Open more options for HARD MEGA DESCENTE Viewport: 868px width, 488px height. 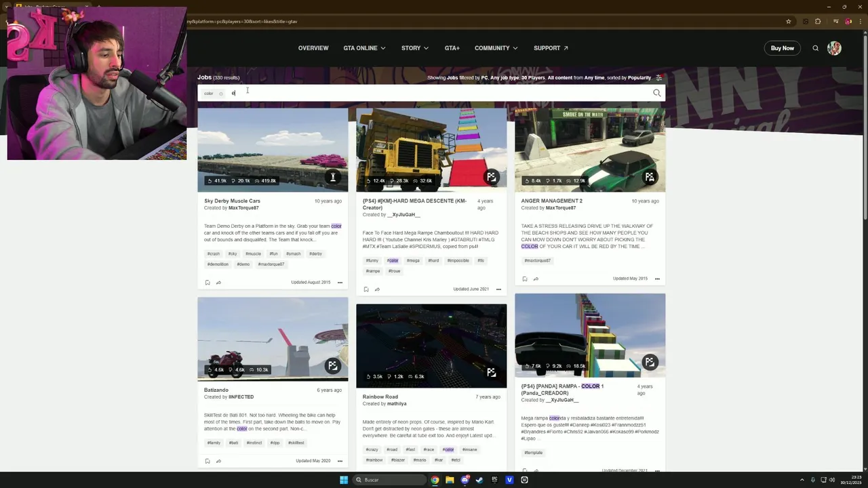(x=498, y=289)
